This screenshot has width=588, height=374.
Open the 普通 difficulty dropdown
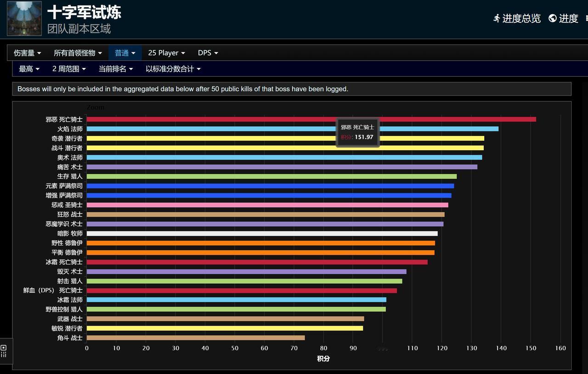click(125, 53)
